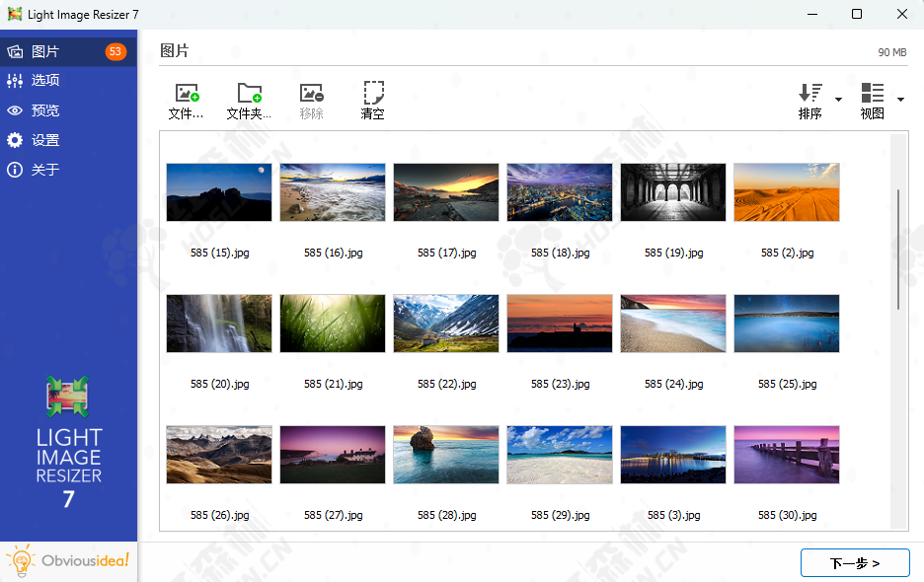
Task: Select thumbnail 585 (3).jpg night skyline
Action: click(673, 455)
